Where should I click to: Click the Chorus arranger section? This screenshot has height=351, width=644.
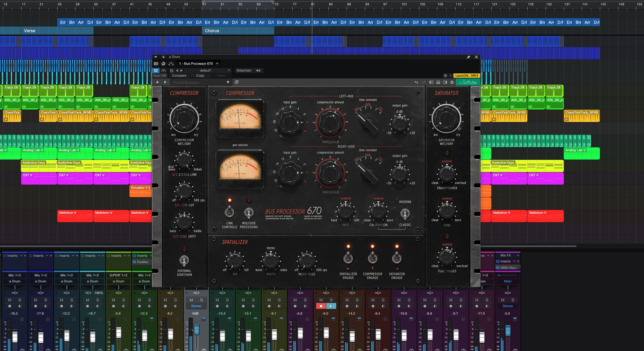238,31
